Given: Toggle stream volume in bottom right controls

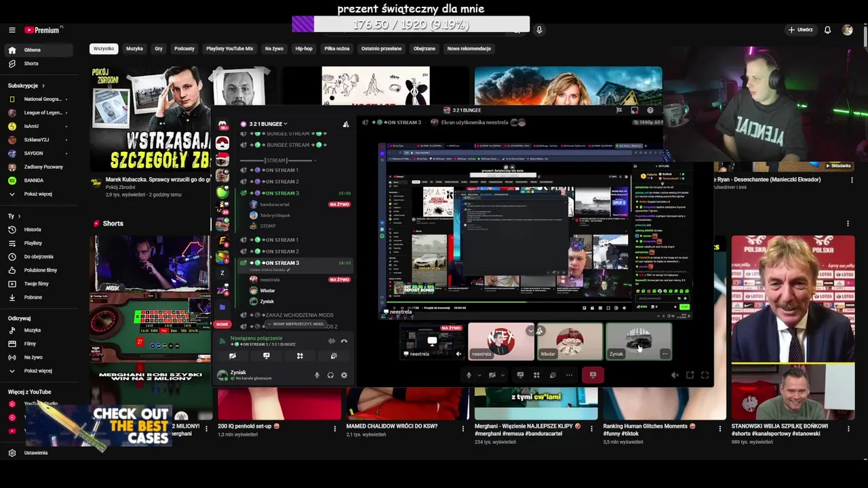Looking at the screenshot, I should coord(675,375).
